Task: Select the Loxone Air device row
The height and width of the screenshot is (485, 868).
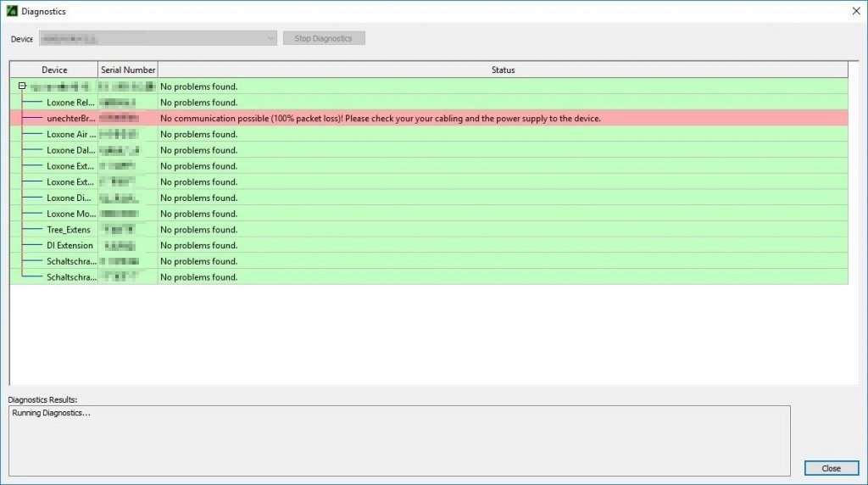Action: pos(70,134)
